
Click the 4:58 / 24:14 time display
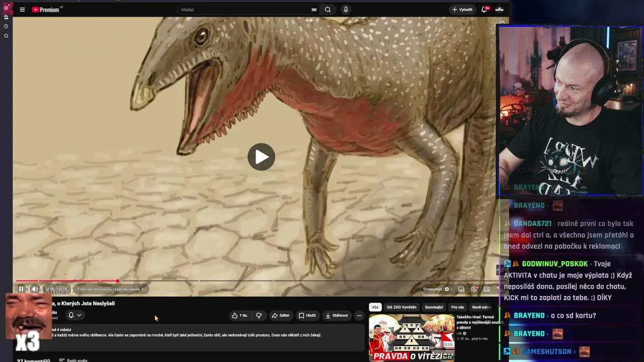click(x=57, y=289)
